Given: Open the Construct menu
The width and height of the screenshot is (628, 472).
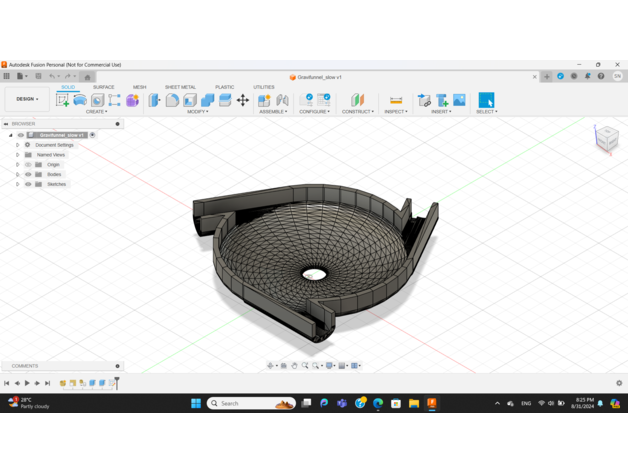Looking at the screenshot, I should pos(357,112).
